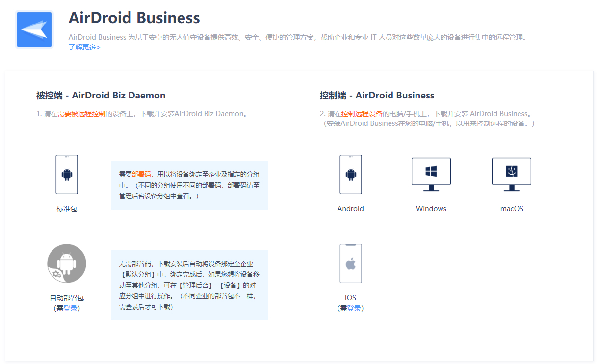
Task: Click heading 控制端 - AirDroid Business
Action: [x=377, y=96]
